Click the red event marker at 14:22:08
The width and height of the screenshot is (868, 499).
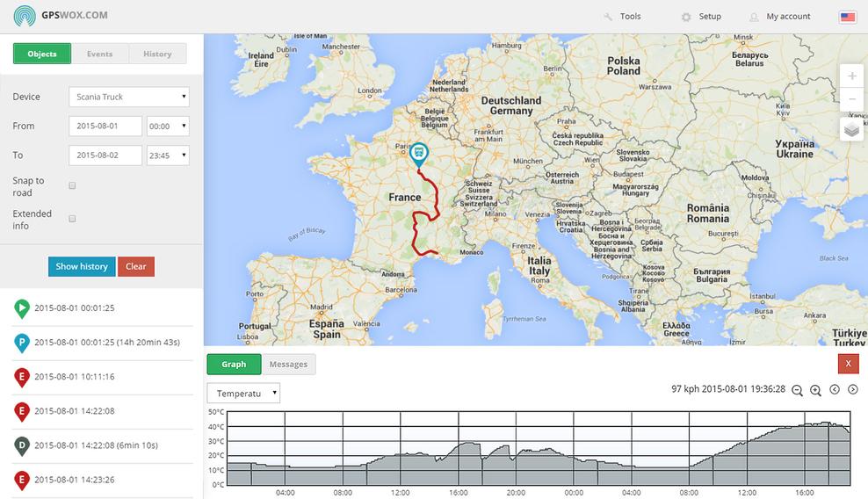click(22, 411)
